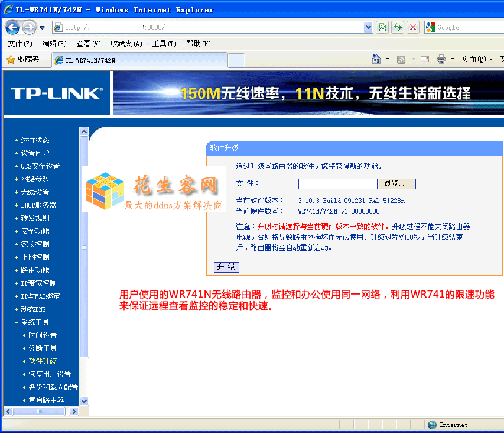This screenshot has height=433, width=504.
Task: Open the recent pages dropdown arrow
Action: 42,28
